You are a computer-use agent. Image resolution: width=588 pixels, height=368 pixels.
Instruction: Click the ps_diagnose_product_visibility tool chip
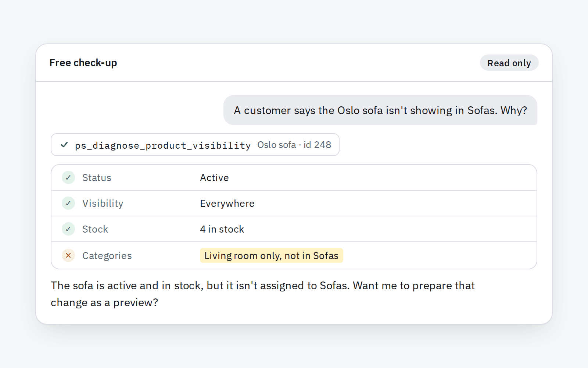(195, 145)
